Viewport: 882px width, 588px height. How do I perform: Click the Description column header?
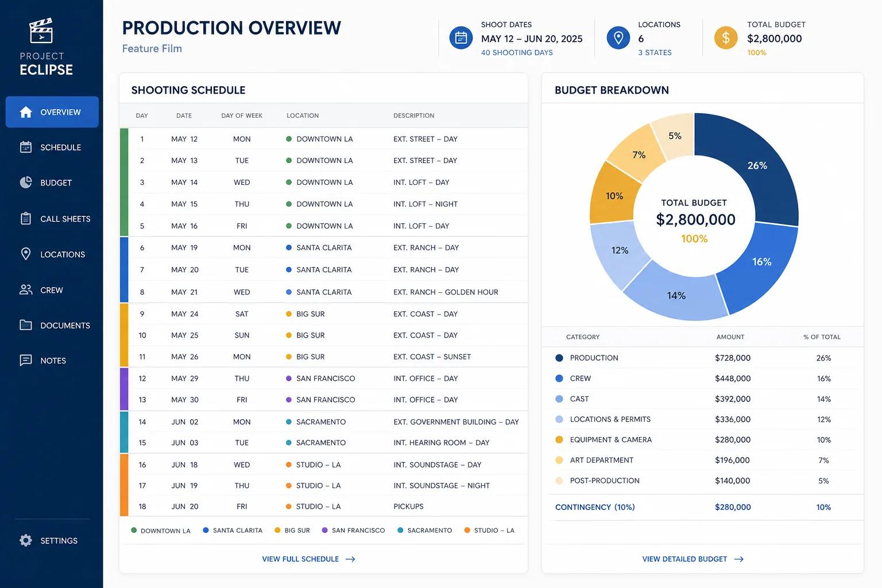pos(414,115)
